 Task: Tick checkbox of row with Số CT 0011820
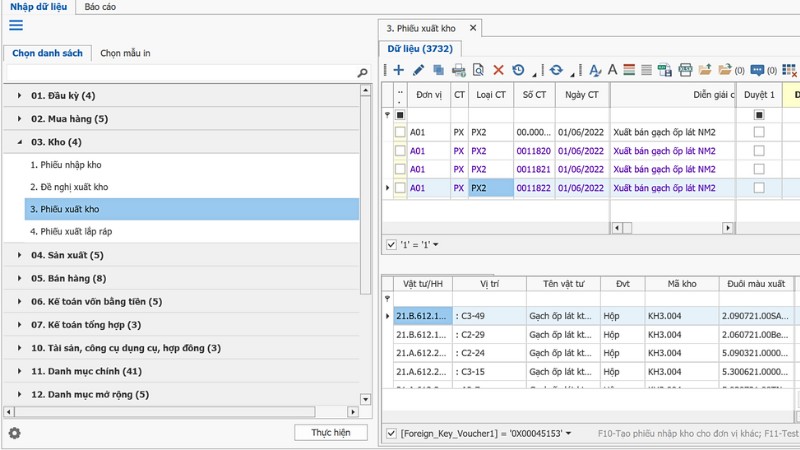(400, 150)
